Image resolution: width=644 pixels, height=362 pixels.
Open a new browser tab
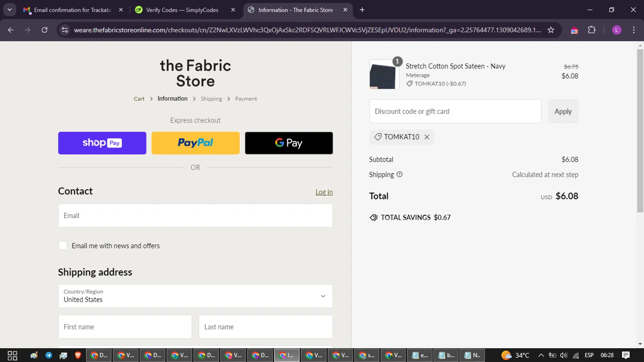click(362, 9)
